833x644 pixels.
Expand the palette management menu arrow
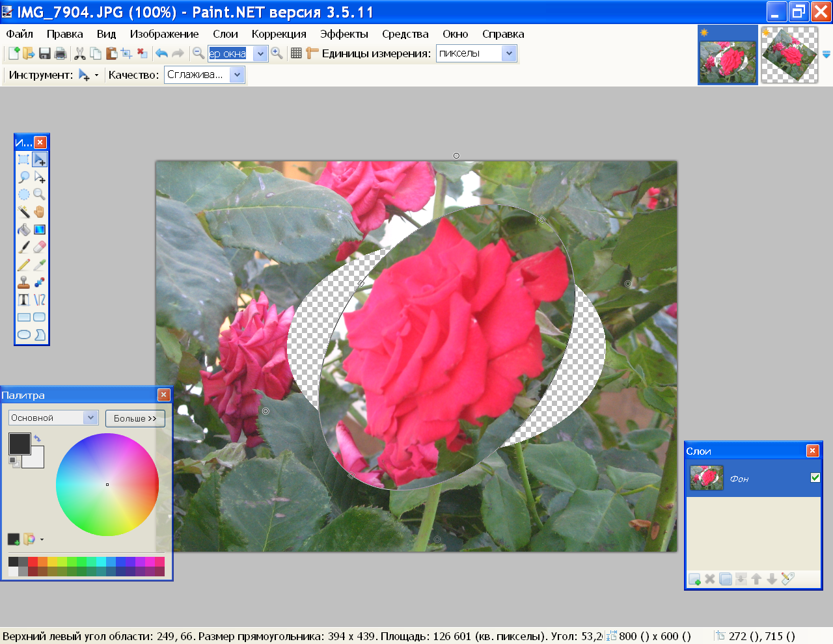[x=42, y=539]
